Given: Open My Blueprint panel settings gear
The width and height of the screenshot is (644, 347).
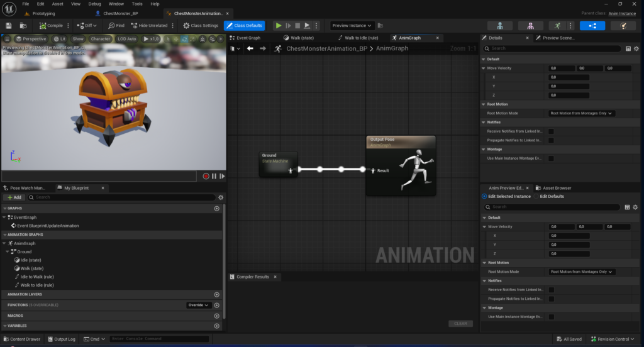Looking at the screenshot, I should (x=221, y=197).
